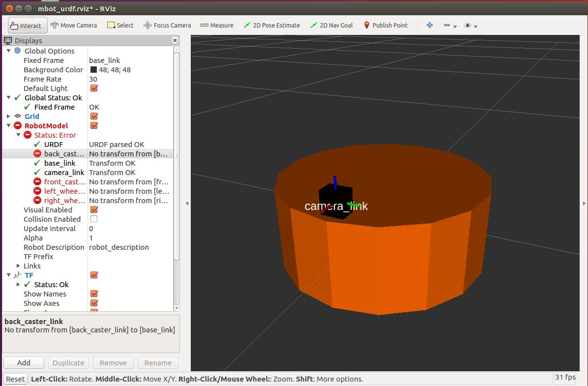Select the Measure tool
The height and width of the screenshot is (386, 588).
216,25
